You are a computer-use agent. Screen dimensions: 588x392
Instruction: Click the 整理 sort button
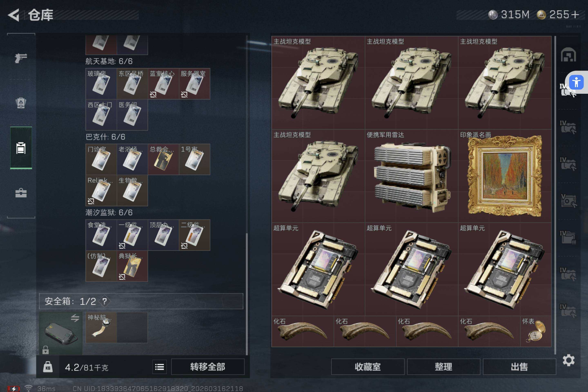[443, 367]
